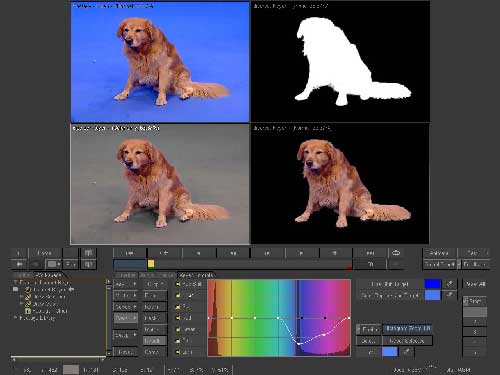Collapse the top tree root triangle

point(15,282)
